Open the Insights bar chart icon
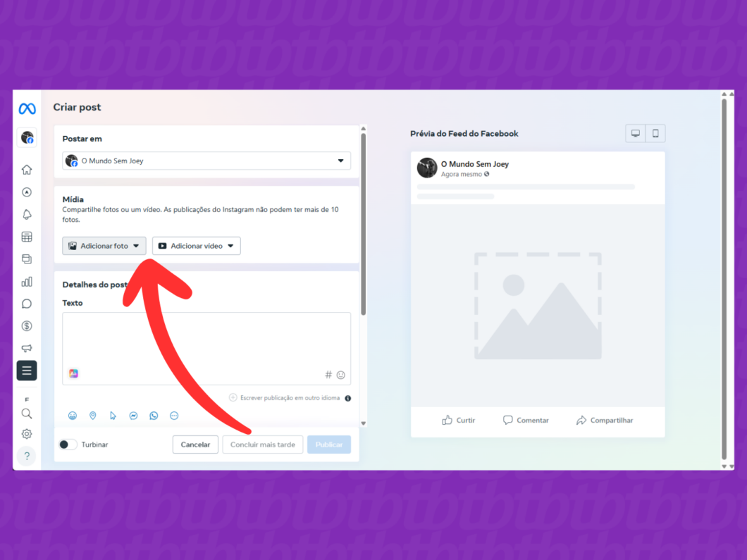747x560 pixels. [x=27, y=282]
